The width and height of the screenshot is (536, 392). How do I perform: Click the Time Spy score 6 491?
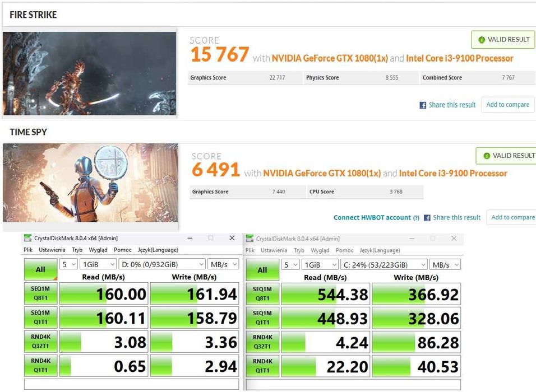(216, 170)
